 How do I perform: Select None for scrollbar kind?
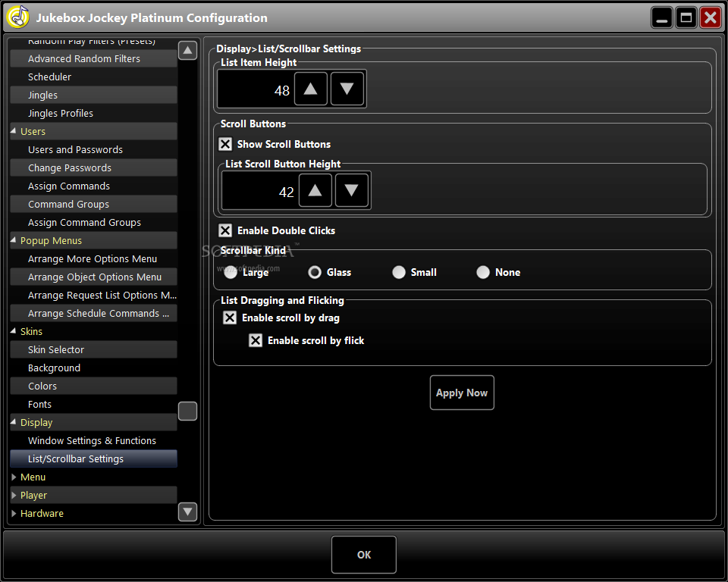pos(483,273)
